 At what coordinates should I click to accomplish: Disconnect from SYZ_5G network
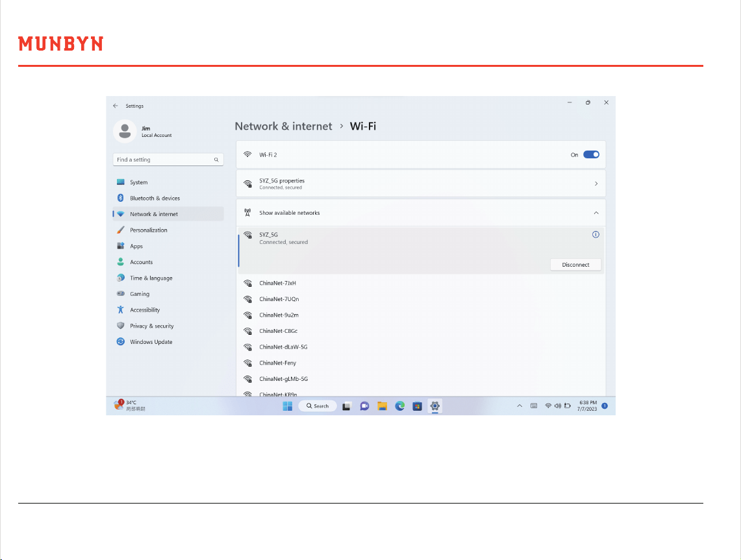point(575,265)
